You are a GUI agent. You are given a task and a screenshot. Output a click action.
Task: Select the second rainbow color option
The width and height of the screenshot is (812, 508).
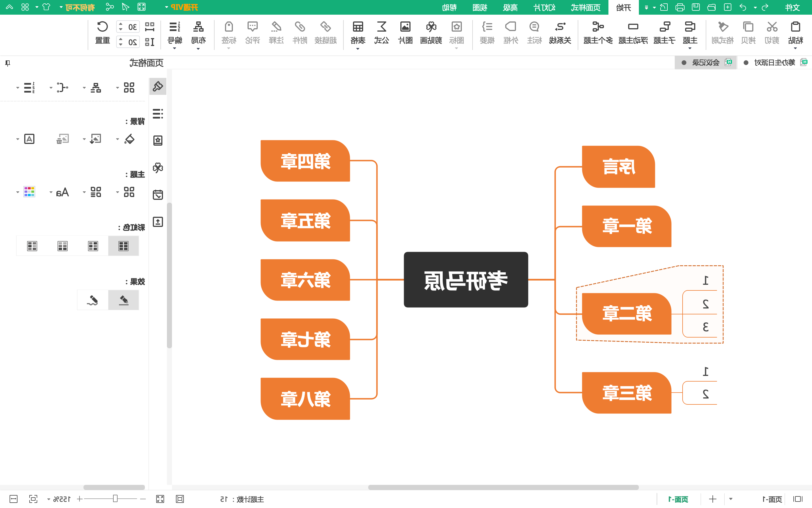point(93,246)
